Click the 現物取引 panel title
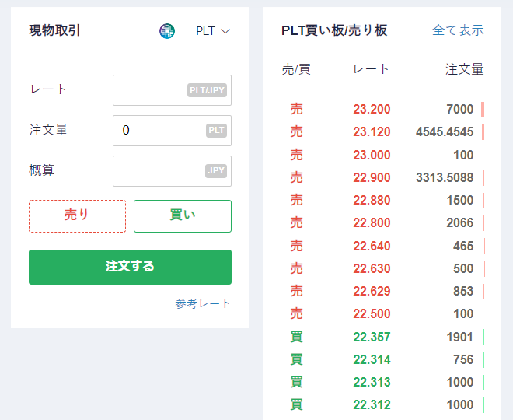513x420 pixels. 54,30
